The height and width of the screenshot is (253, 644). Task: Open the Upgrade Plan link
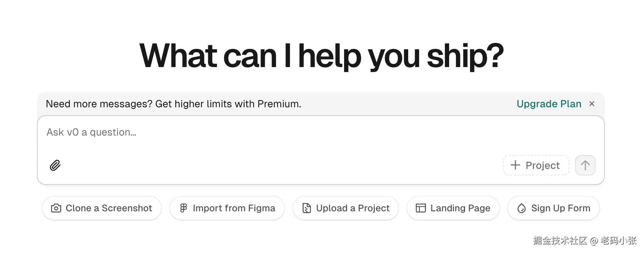point(549,104)
